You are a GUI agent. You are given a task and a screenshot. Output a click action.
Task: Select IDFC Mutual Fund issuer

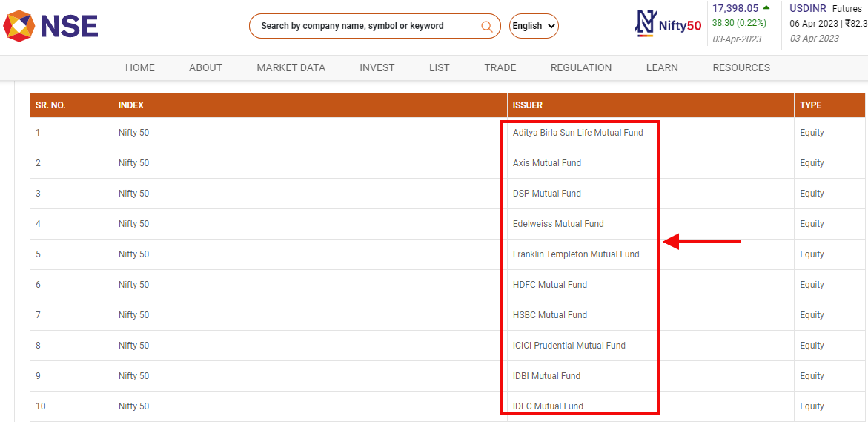(548, 406)
